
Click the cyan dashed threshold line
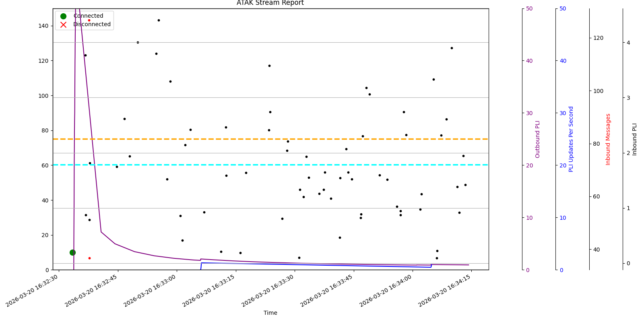pyautogui.click(x=282, y=165)
